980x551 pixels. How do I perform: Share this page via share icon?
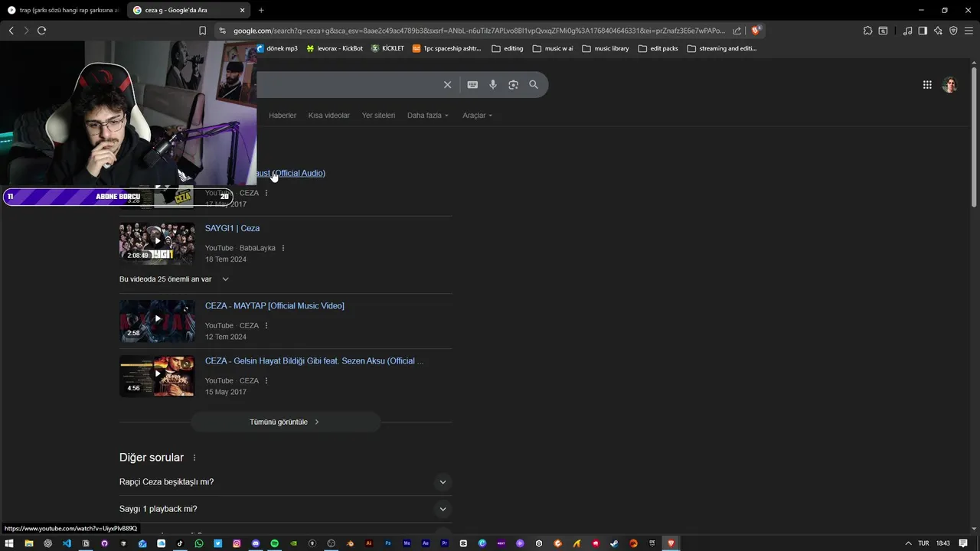[x=737, y=31]
